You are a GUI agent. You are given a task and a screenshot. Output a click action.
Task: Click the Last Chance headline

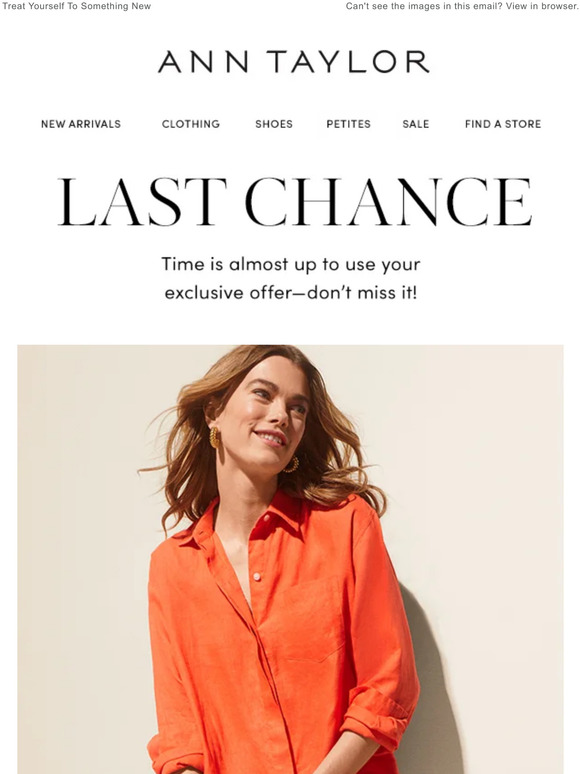click(295, 202)
